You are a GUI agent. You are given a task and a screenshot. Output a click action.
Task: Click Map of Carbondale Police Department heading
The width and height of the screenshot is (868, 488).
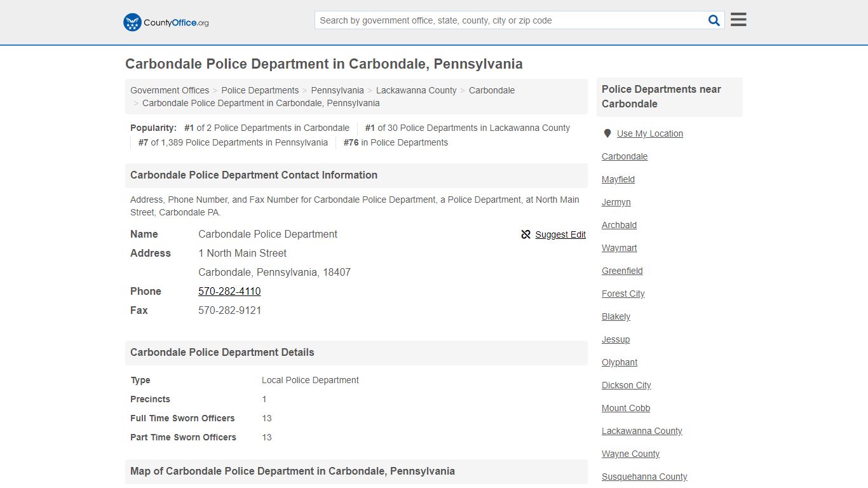click(x=292, y=471)
